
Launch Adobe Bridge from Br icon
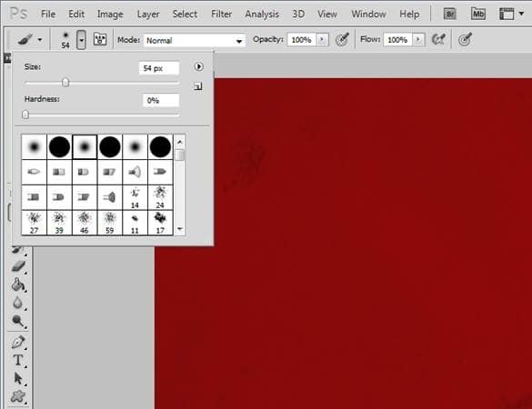(x=449, y=14)
